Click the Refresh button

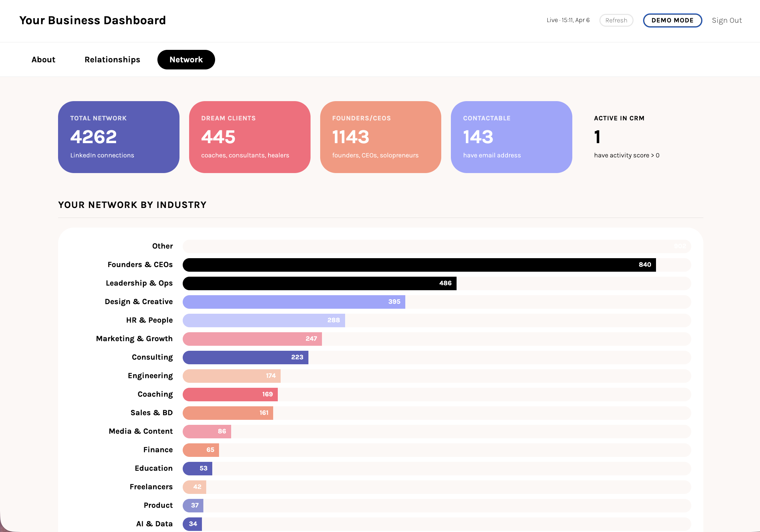click(616, 20)
